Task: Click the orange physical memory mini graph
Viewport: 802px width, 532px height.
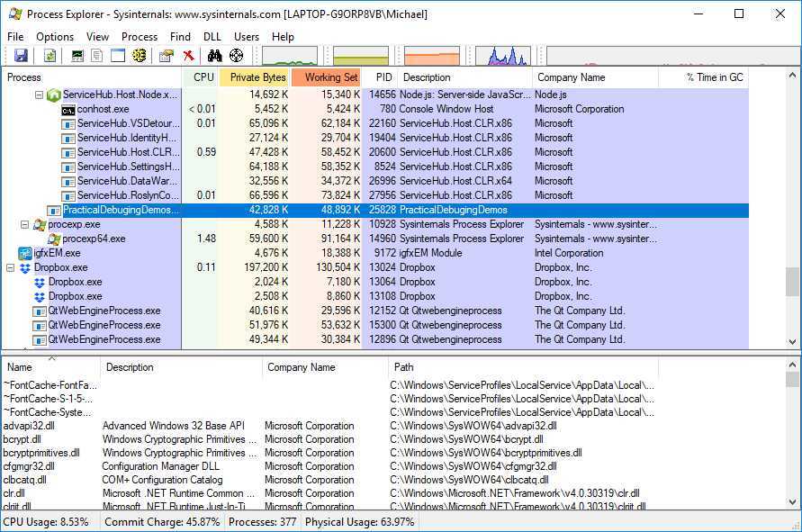Action: pyautogui.click(x=432, y=56)
